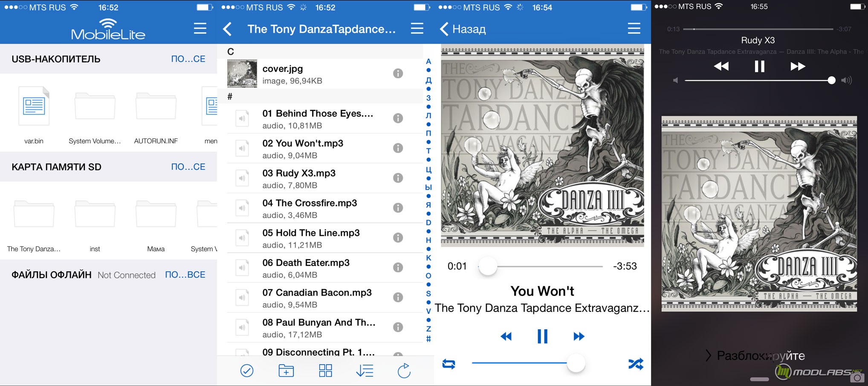Show all ФАЙЛЫ ОФЛАЙН via ПО...ВСЕ
Image resolution: width=868 pixels, height=386 pixels.
185,275
